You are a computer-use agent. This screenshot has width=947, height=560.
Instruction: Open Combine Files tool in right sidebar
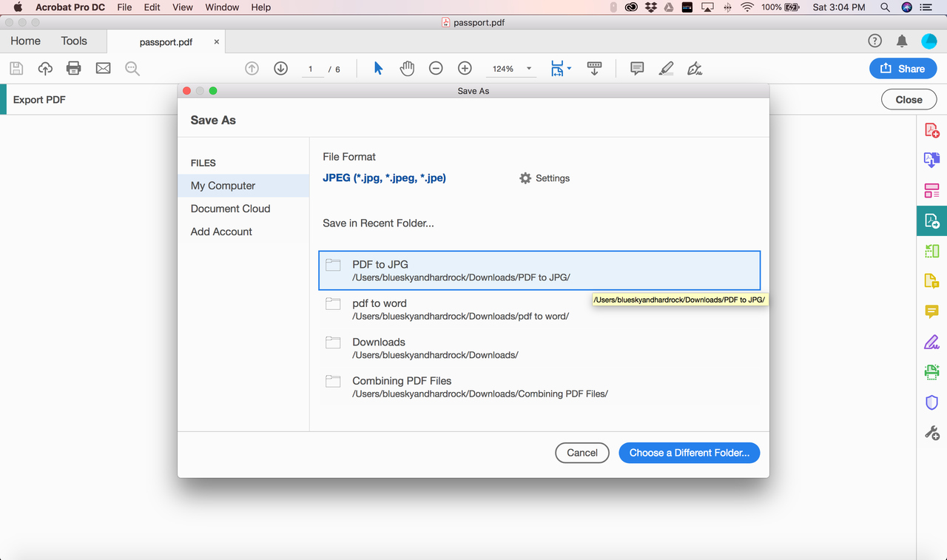(932, 160)
